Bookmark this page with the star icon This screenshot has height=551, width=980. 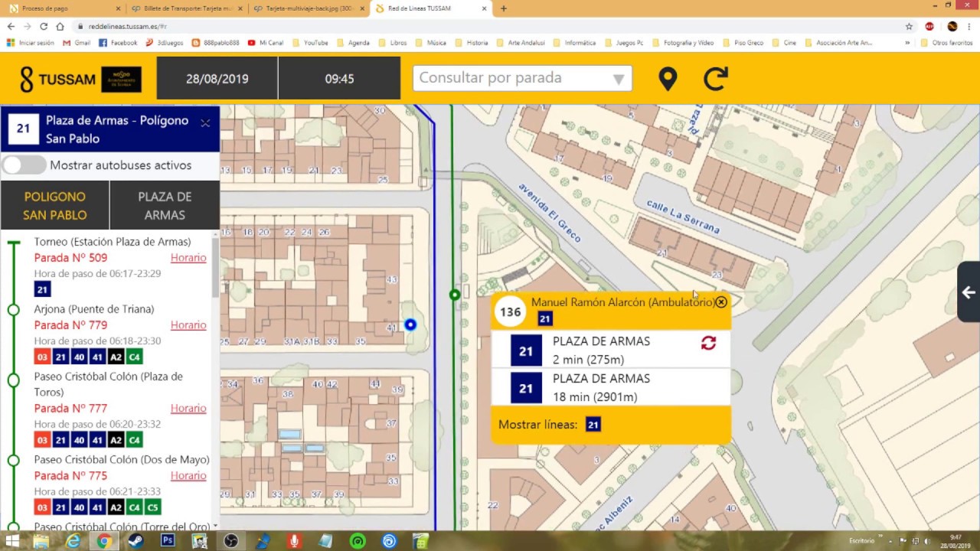coord(909,26)
